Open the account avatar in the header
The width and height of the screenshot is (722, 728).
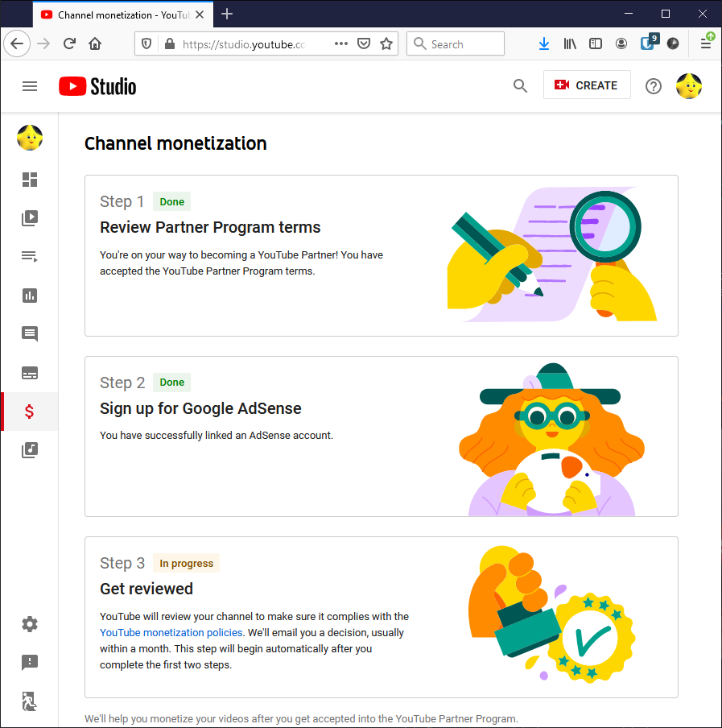pos(688,86)
